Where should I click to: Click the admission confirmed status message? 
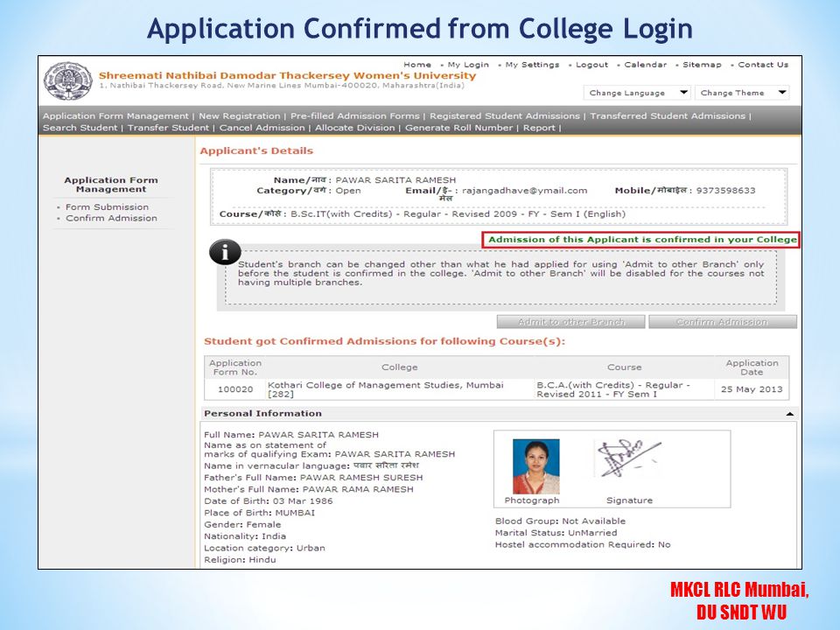641,240
